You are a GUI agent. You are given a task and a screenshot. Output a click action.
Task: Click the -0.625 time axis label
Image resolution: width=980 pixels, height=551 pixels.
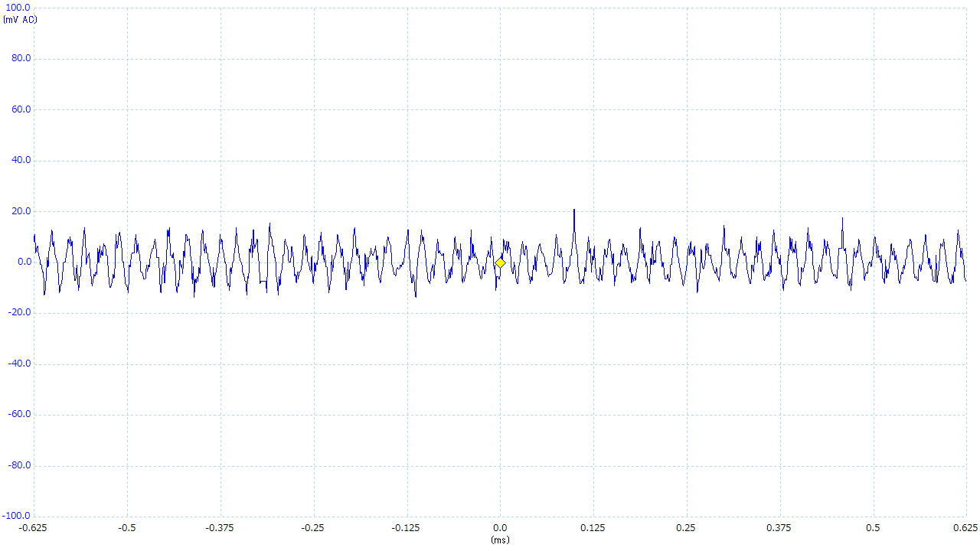click(34, 528)
